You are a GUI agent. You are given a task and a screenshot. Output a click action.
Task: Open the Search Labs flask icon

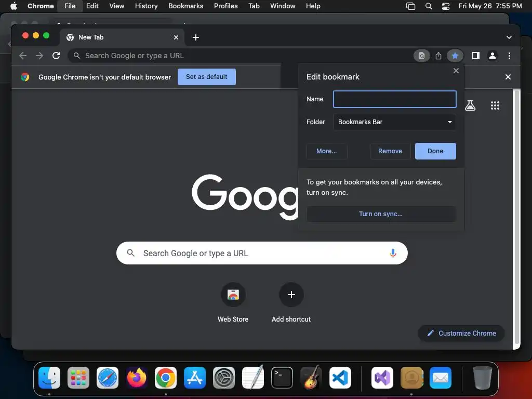click(470, 105)
